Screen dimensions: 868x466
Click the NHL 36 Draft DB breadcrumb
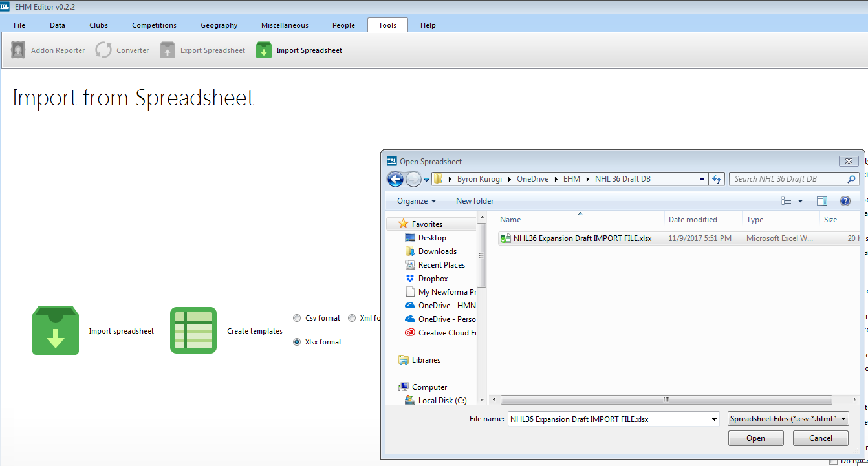622,179
